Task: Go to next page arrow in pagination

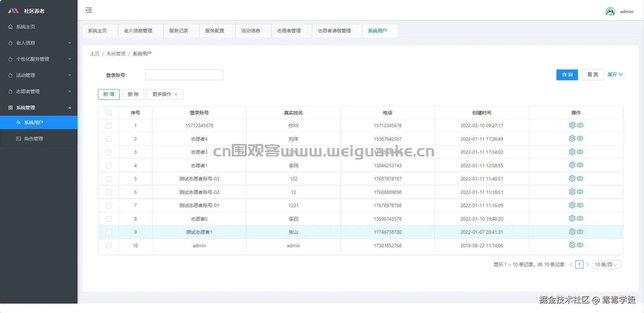Action: pos(587,264)
